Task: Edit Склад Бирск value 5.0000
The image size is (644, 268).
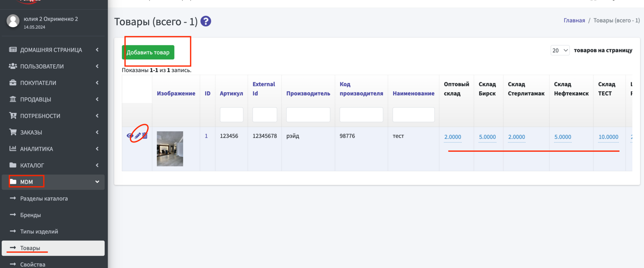Action: tap(487, 137)
